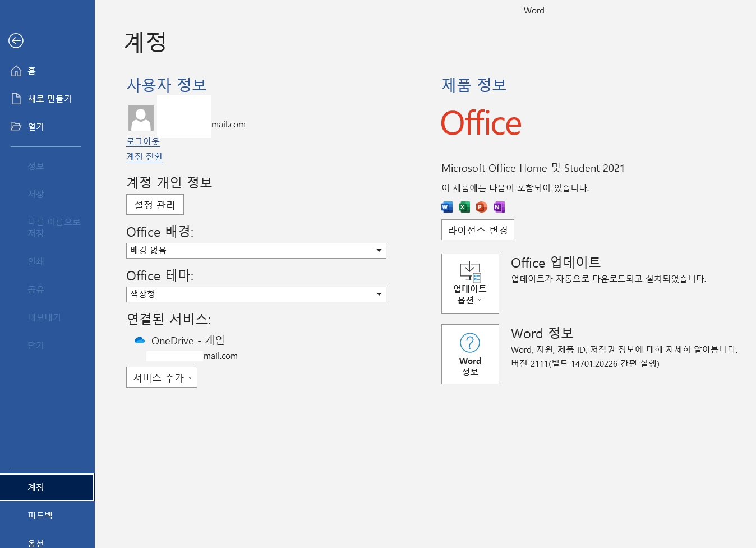Click the Word app icon under product info

tap(447, 207)
